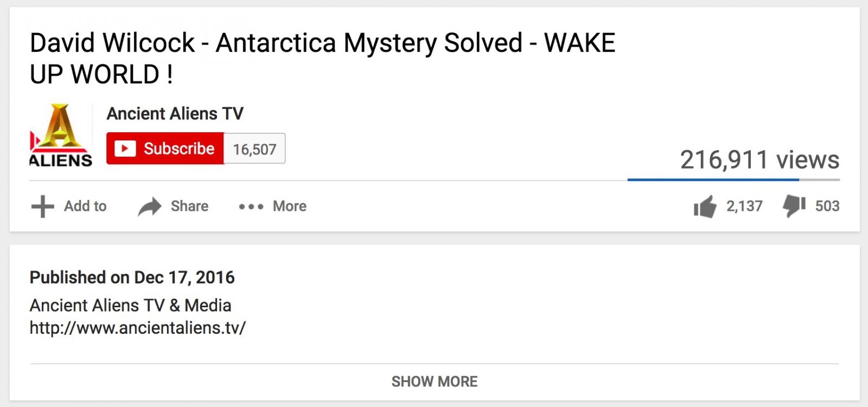
Task: Click the thumbs down dislike icon
Action: point(794,206)
